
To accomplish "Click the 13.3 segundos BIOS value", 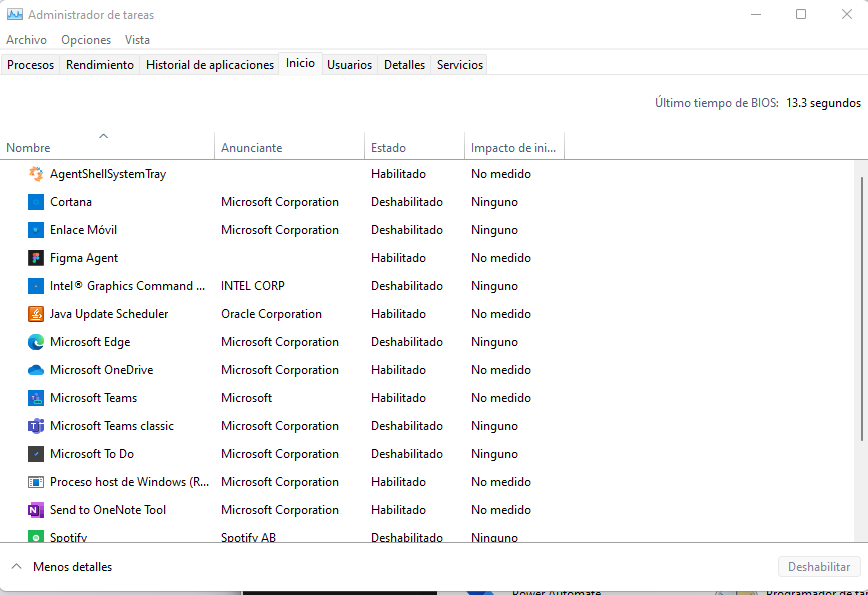I will [823, 103].
